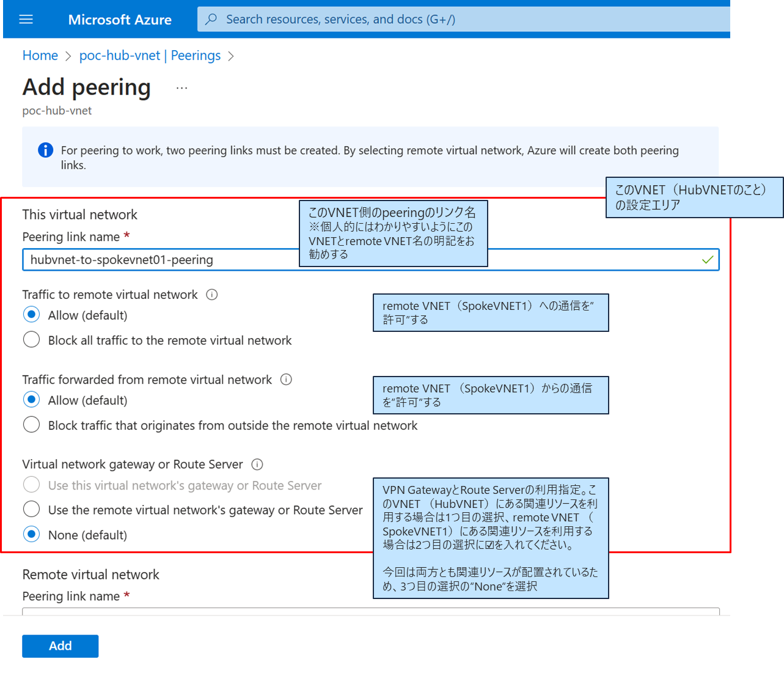Click the Add button
The width and height of the screenshot is (784, 673).
coord(60,646)
